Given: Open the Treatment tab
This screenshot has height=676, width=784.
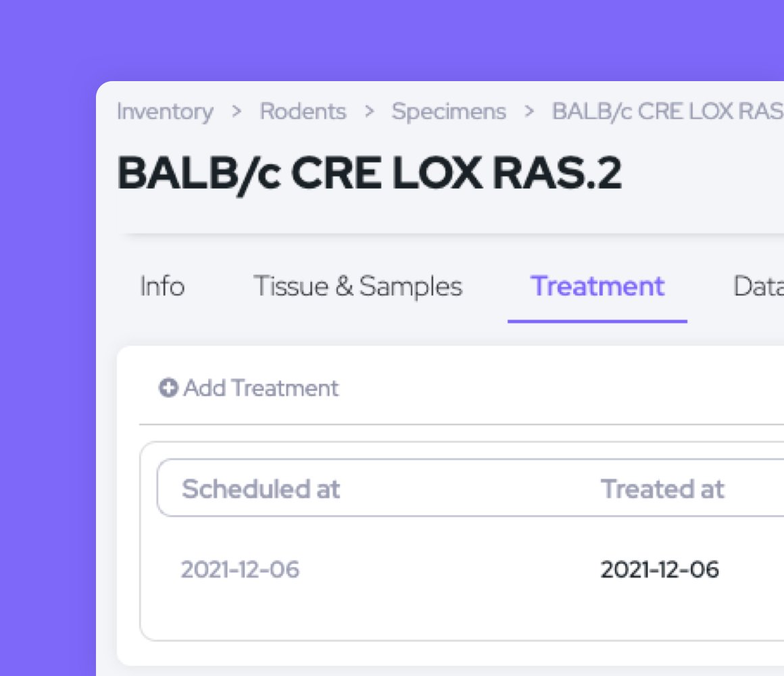Looking at the screenshot, I should (597, 286).
